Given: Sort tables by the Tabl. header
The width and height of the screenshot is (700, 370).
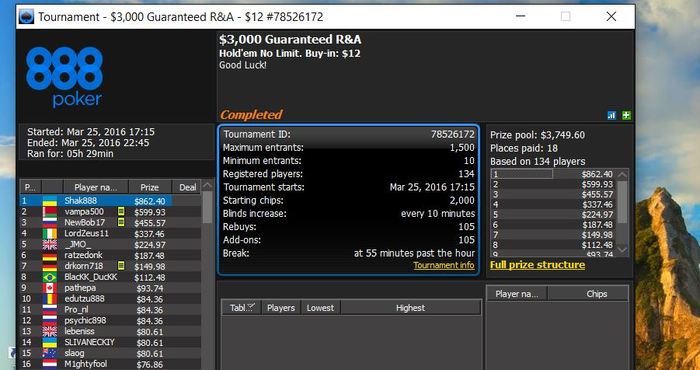Looking at the screenshot, I should (242, 308).
